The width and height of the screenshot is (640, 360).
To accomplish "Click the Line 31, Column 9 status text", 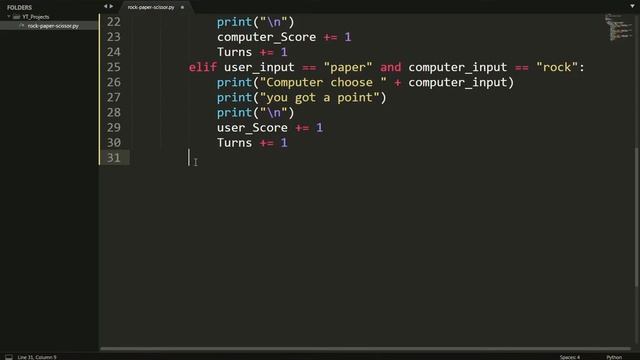I will click(37, 357).
